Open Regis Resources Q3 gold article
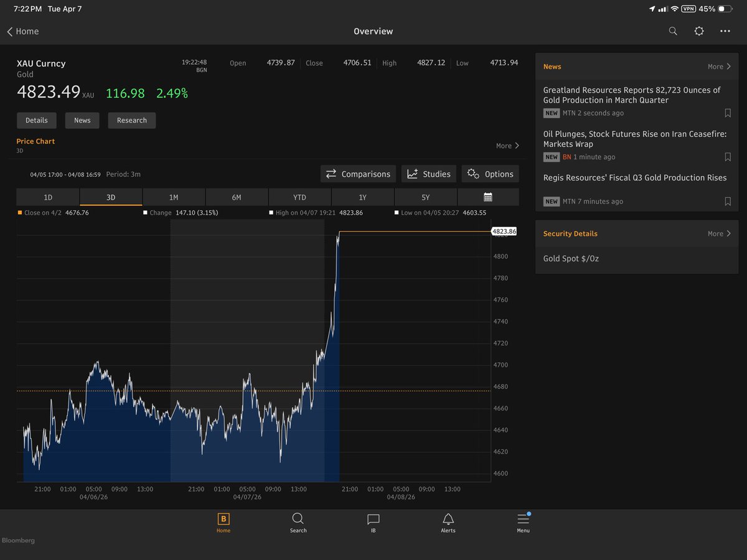747x560 pixels. pyautogui.click(x=635, y=178)
